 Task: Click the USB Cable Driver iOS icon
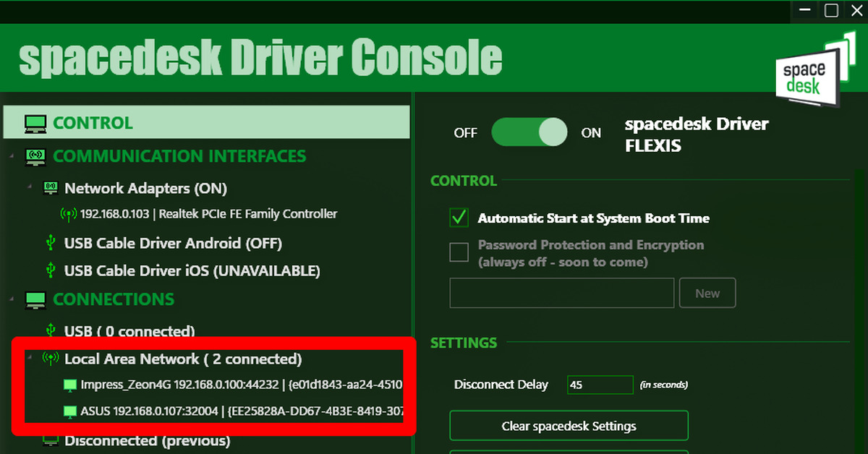51,270
